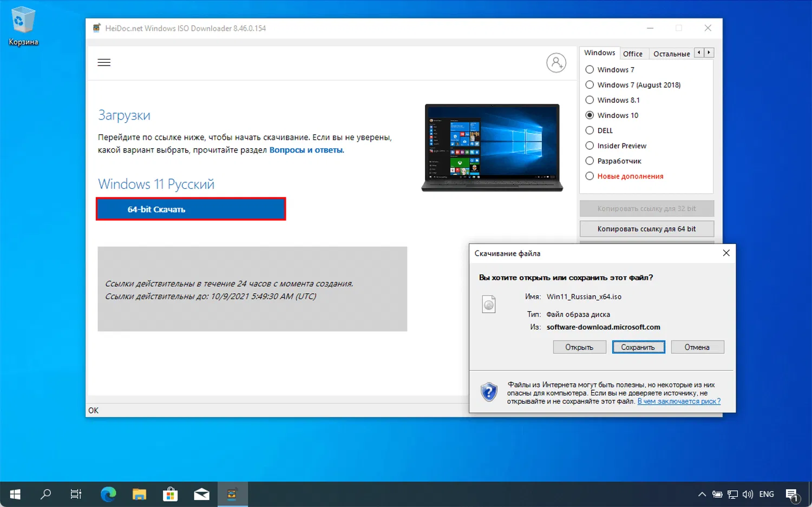Click the ENG language indicator

pos(766,494)
